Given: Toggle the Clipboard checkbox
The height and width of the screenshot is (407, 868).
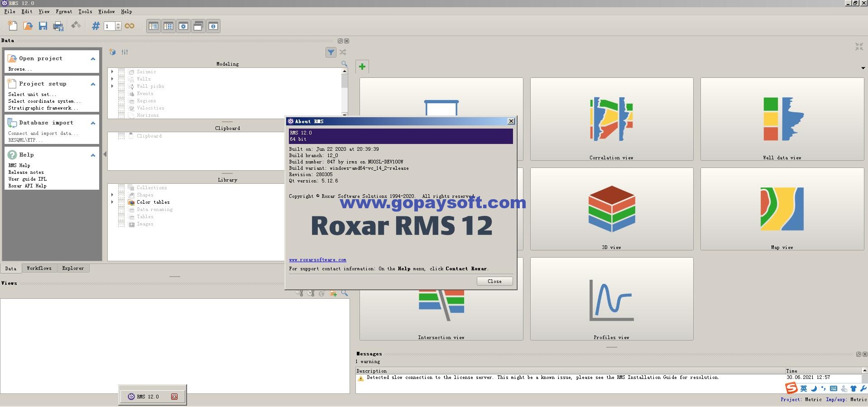Looking at the screenshot, I should tap(121, 136).
